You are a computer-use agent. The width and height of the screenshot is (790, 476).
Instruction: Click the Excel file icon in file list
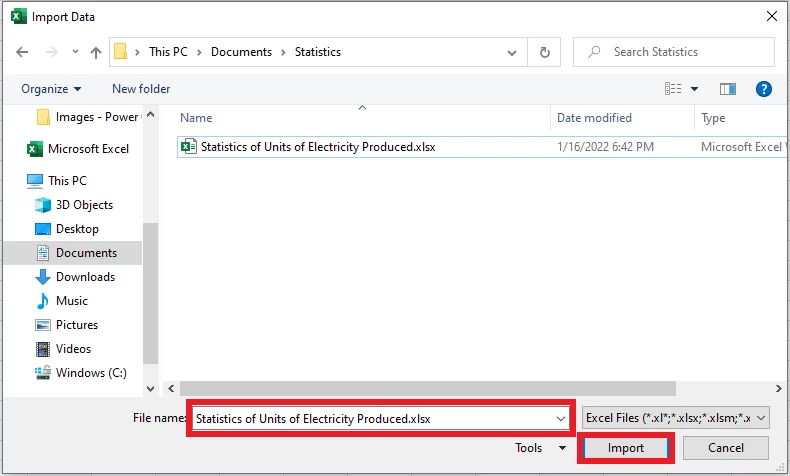point(188,147)
